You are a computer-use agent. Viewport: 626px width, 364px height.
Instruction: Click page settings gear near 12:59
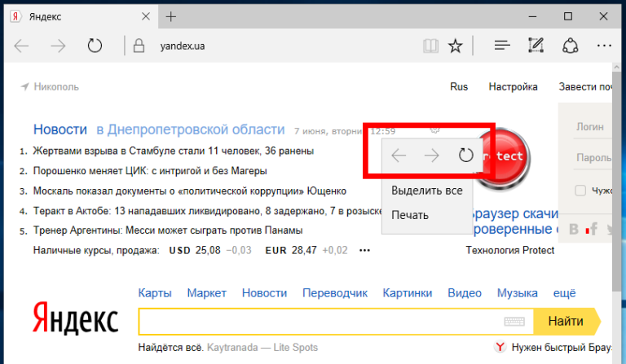[434, 130]
